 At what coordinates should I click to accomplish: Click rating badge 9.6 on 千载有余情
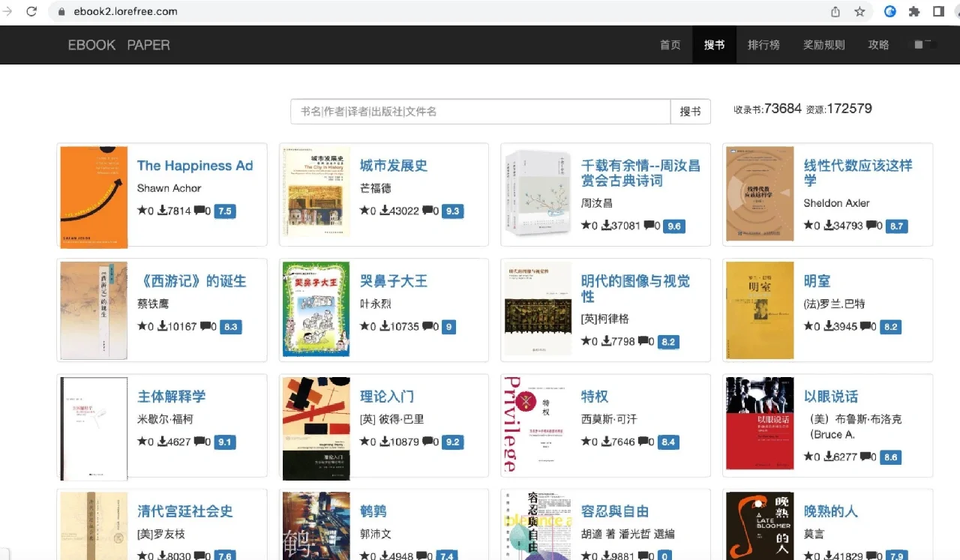pyautogui.click(x=674, y=226)
